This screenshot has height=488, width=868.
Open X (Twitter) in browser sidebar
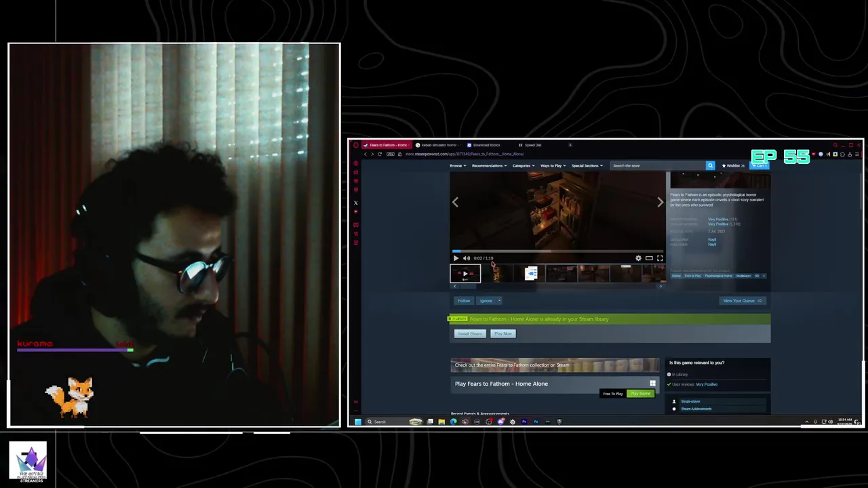coord(356,202)
